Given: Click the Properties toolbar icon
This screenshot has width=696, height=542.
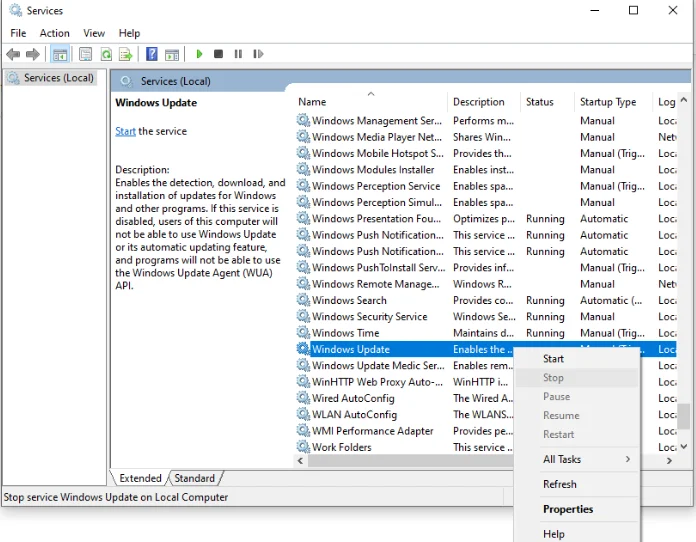Looking at the screenshot, I should click(85, 54).
